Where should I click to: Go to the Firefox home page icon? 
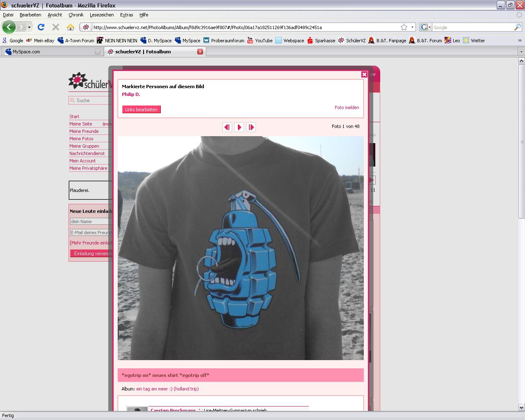pyautogui.click(x=71, y=27)
